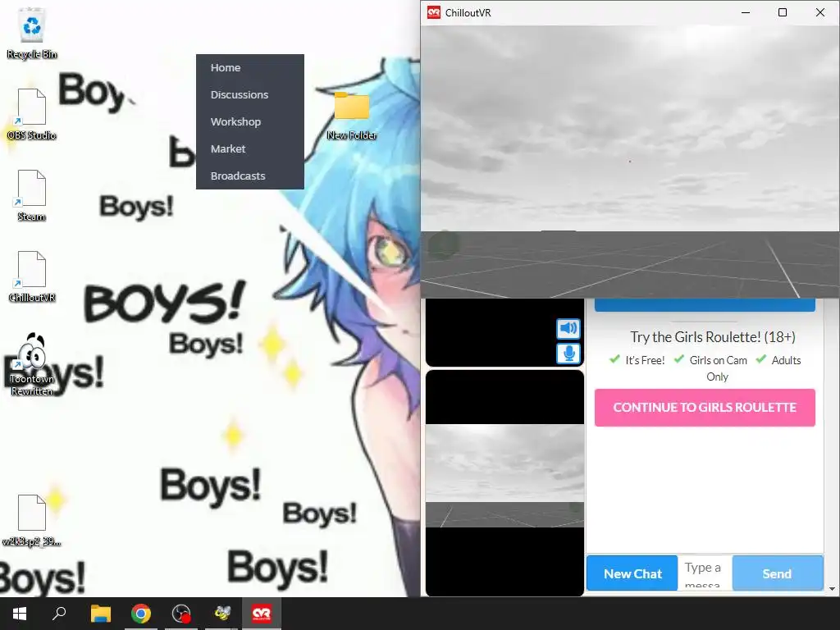
Task: Toggle the microphone icon in video chat
Action: (568, 354)
